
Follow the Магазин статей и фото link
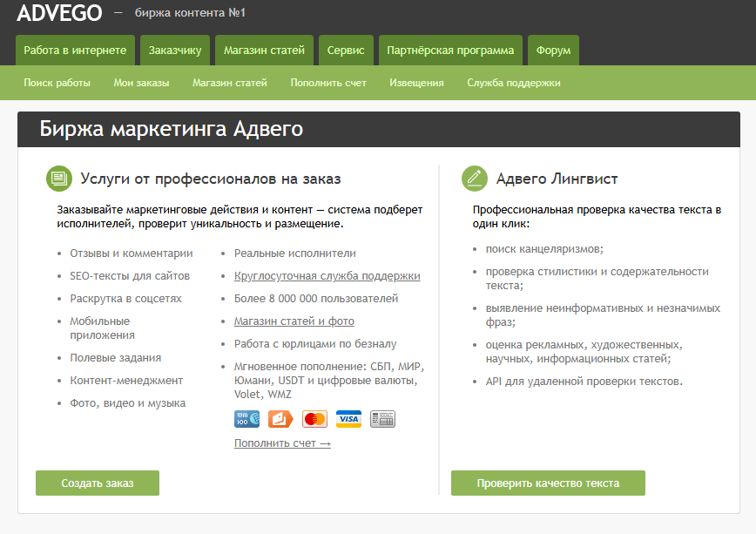coord(294,321)
